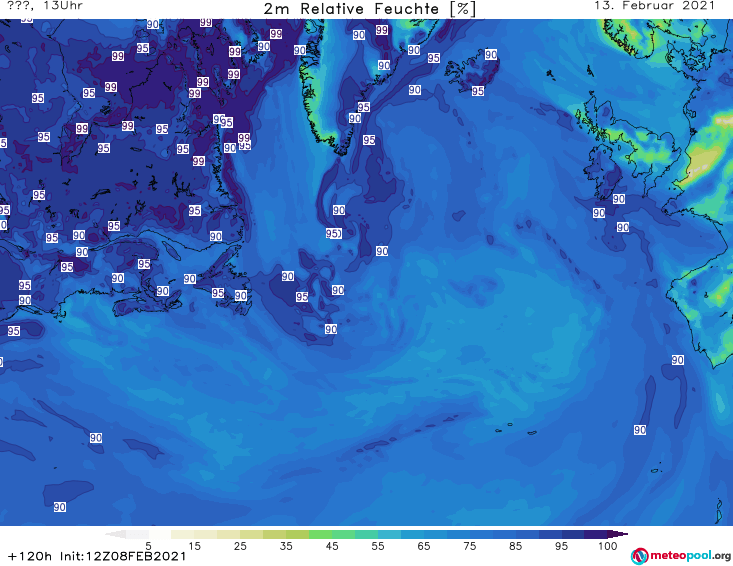Click the scale label '35'
This screenshot has width=733, height=566.
click(x=286, y=546)
